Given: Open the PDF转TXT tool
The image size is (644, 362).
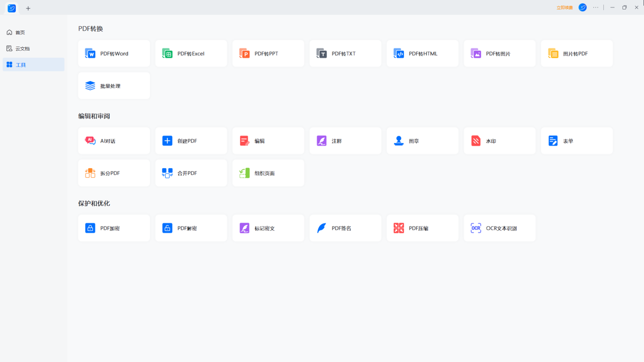Looking at the screenshot, I should (x=345, y=54).
